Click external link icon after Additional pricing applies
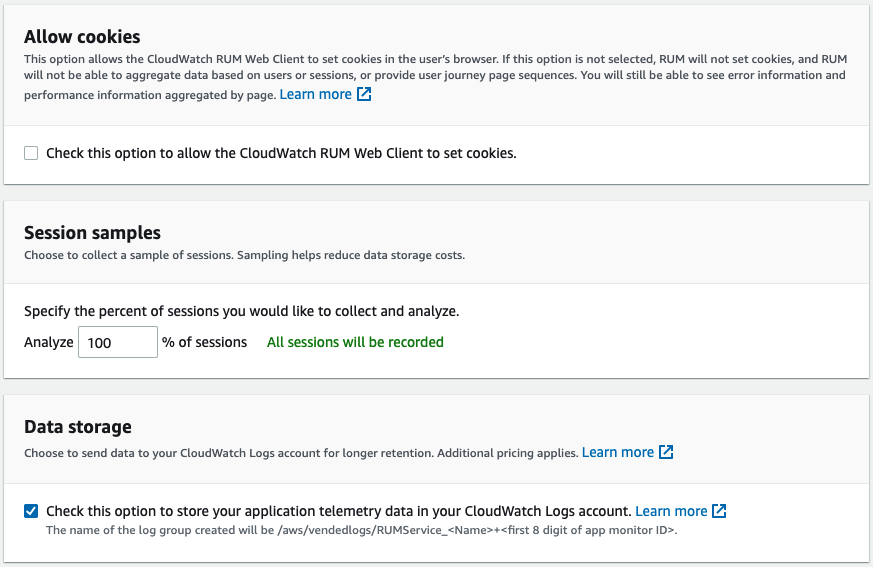Viewport: 873px width, 567px height. click(x=666, y=452)
